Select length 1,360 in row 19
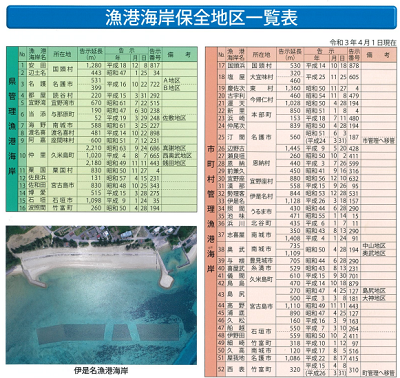 (293, 88)
